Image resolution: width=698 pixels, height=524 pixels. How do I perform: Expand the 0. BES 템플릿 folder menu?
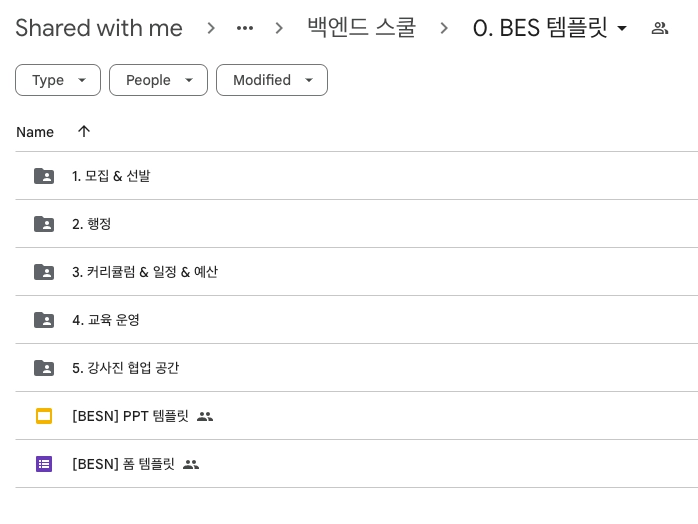622,29
